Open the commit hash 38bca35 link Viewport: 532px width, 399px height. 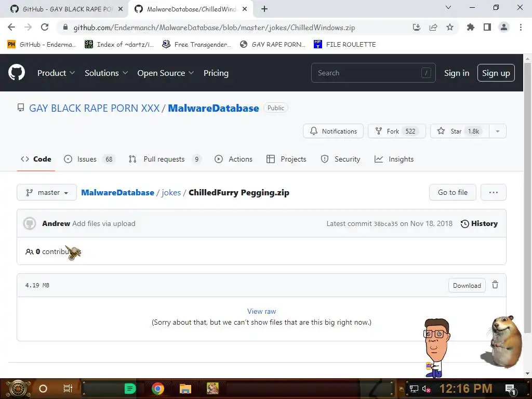tap(385, 224)
